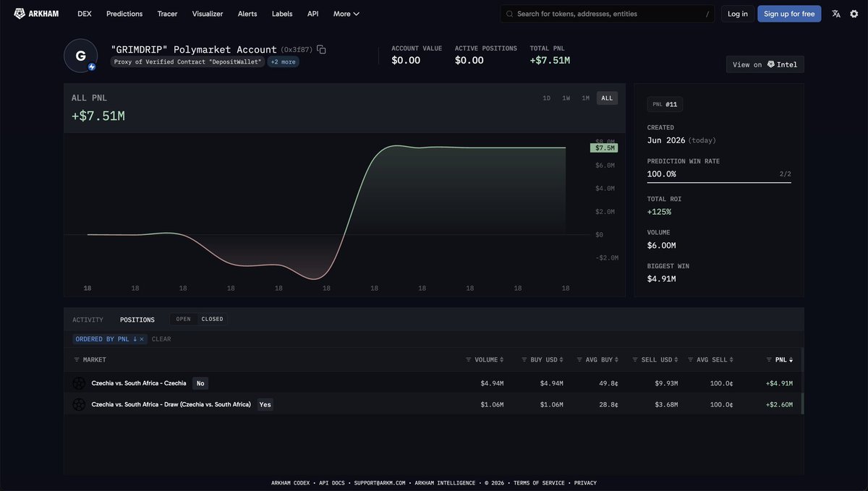
Task: Select the 1W chart range
Action: point(566,98)
